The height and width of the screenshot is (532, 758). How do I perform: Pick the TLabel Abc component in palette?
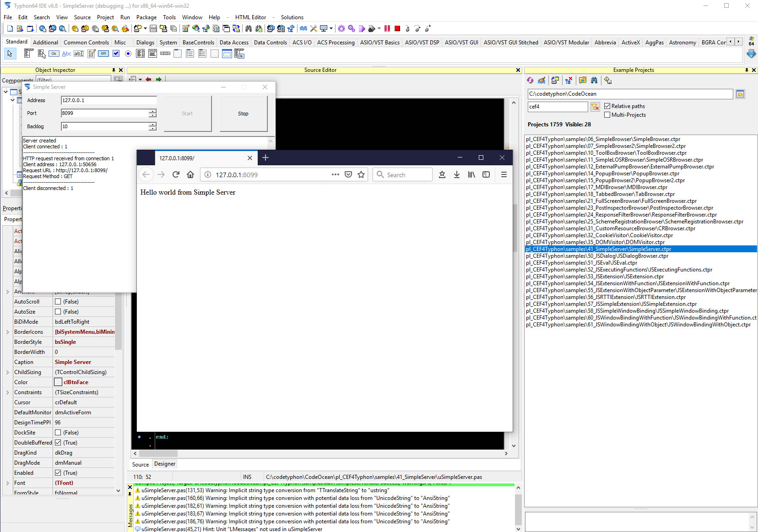point(66,54)
